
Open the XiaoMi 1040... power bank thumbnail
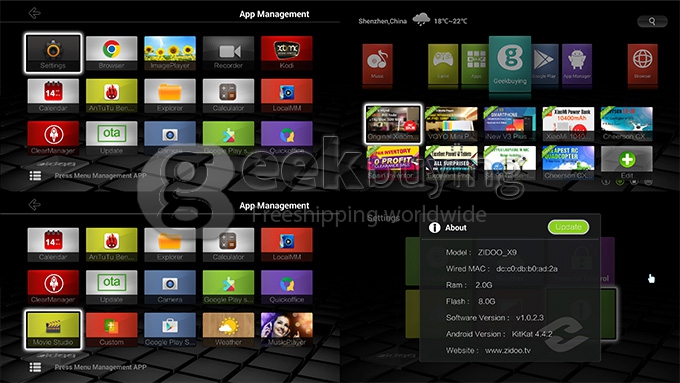(568, 124)
